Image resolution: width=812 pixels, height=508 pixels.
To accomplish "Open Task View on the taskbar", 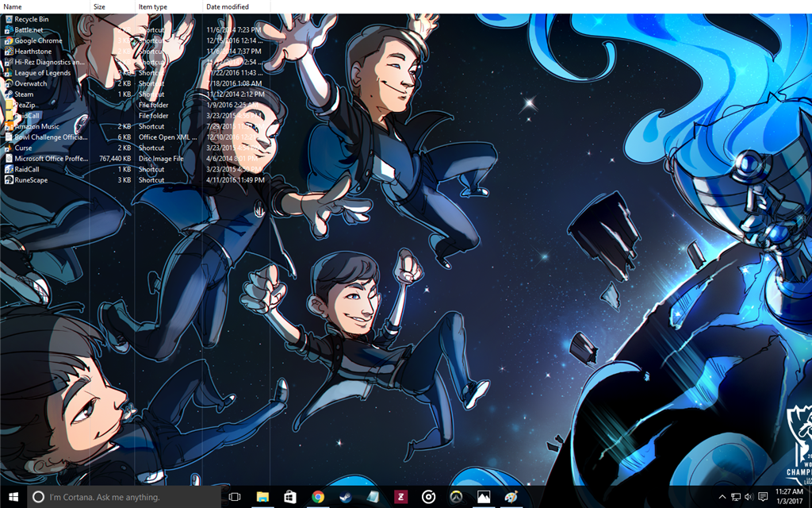I will pos(235,497).
